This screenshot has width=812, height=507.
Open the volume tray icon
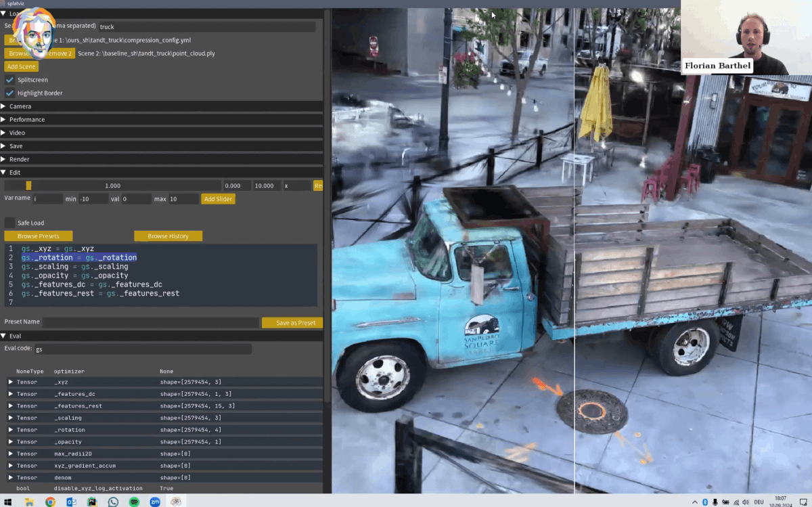click(745, 502)
